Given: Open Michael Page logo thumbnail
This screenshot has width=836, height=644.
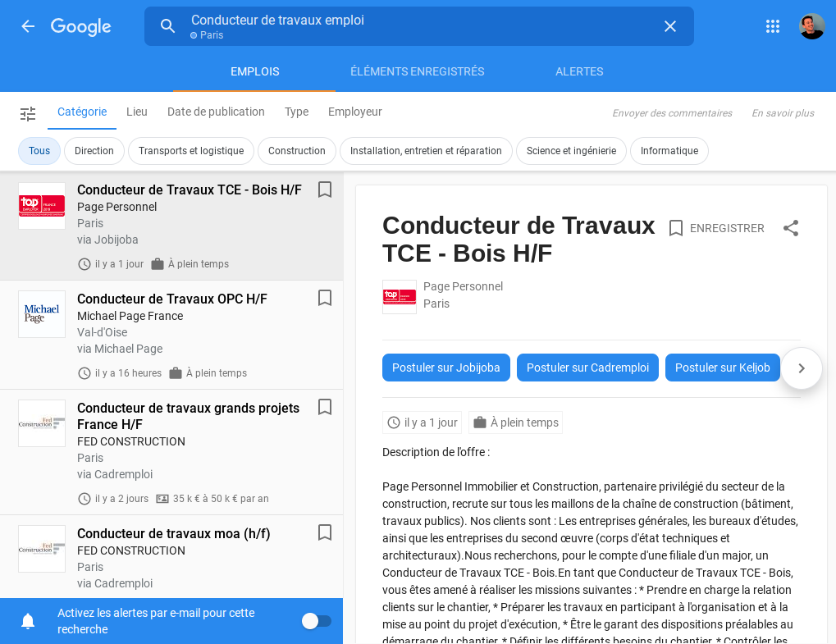Looking at the screenshot, I should [x=42, y=314].
